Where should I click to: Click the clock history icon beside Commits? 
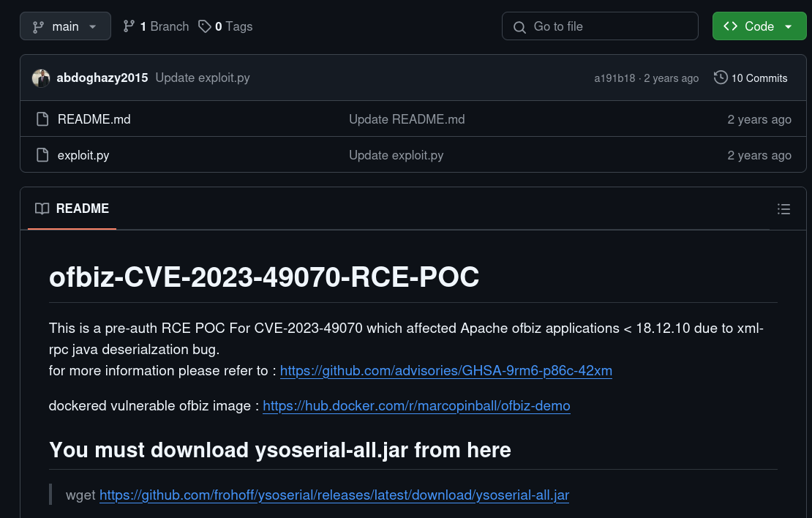click(x=721, y=78)
